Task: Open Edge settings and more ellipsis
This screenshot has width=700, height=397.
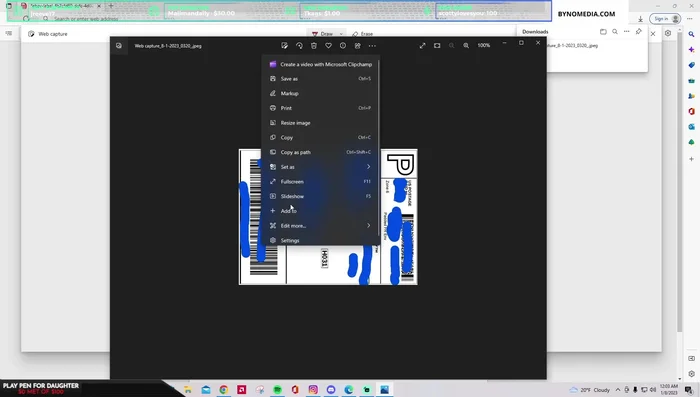Action: tap(690, 19)
